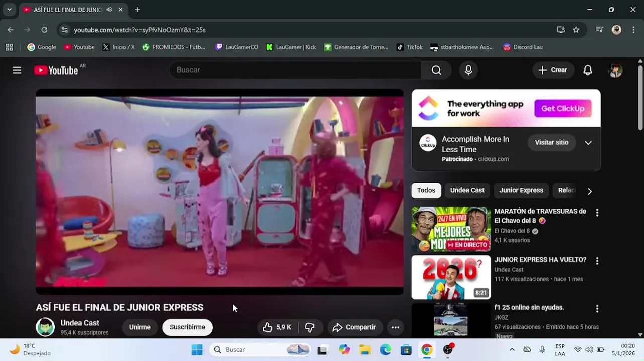Focus the YouTube Buscar search field
Image resolution: width=644 pixels, height=361 pixels.
[x=295, y=70]
